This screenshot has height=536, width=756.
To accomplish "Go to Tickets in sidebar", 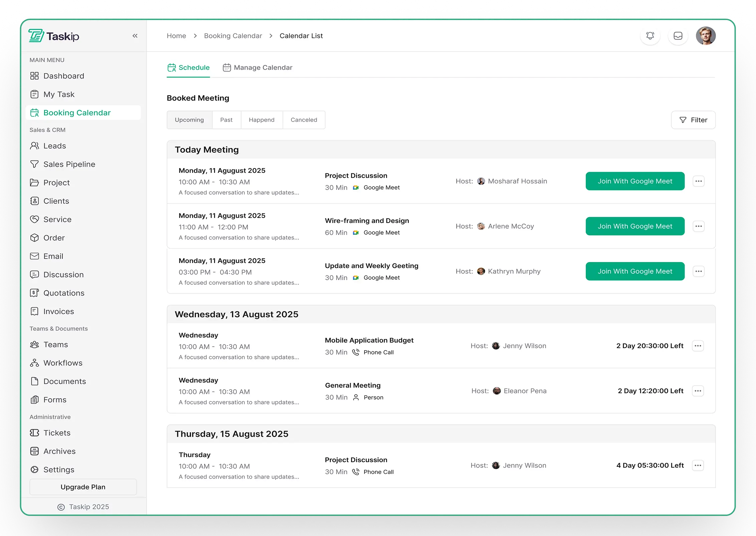I will coord(57,433).
